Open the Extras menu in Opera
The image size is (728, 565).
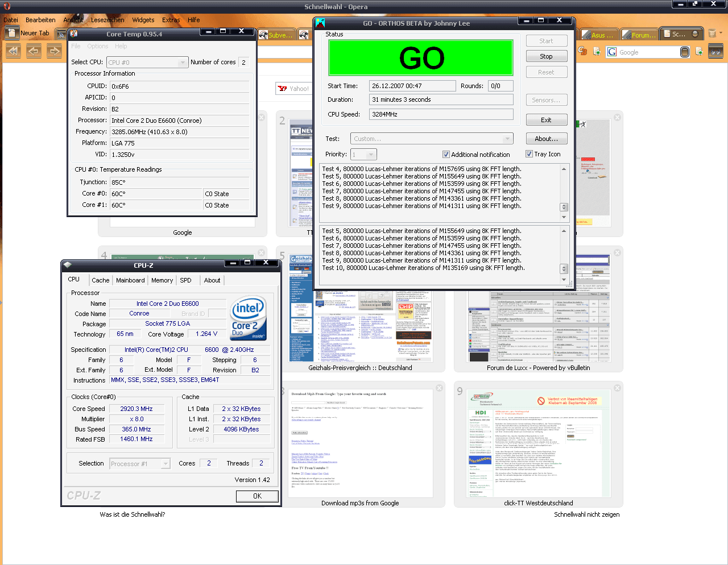(171, 20)
